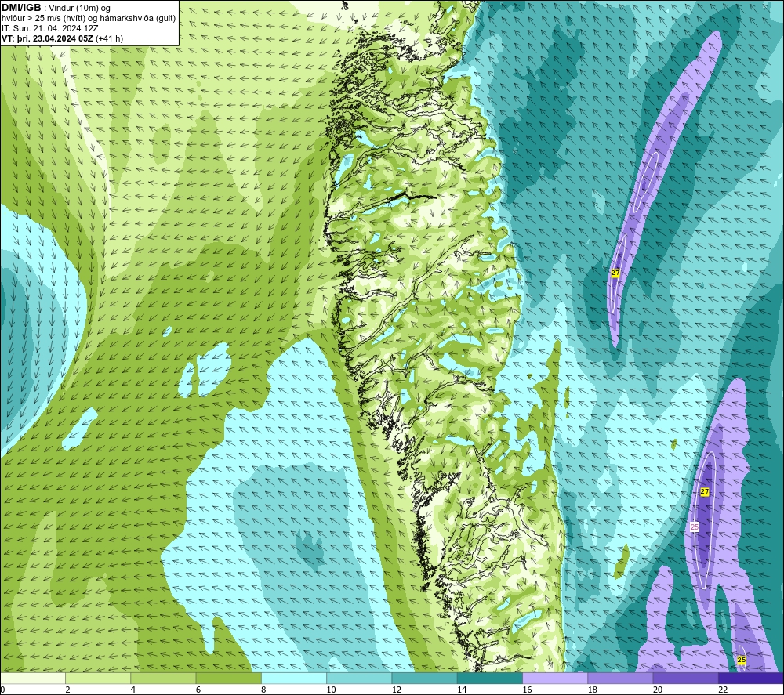784x695 pixels.
Task: Click the white-boxed 25 gust contour label
Action: [695, 527]
